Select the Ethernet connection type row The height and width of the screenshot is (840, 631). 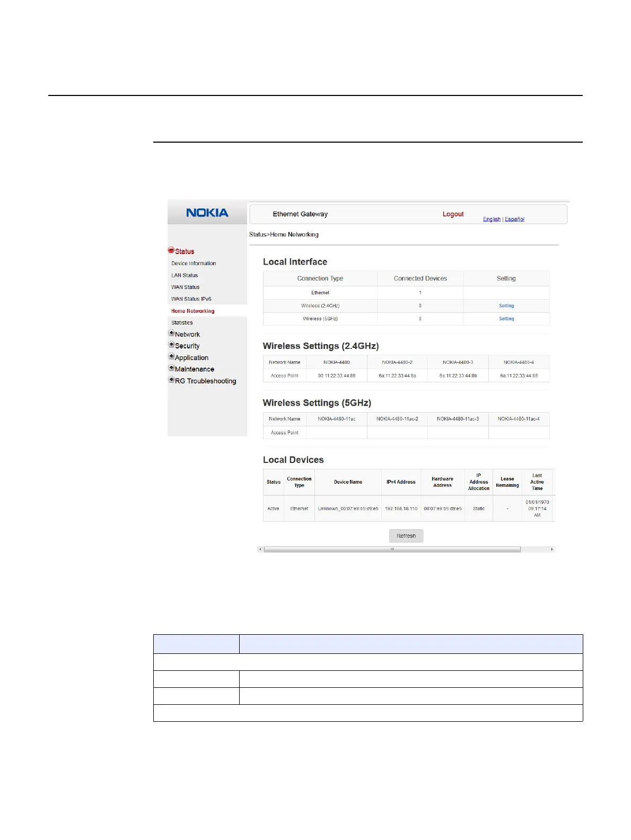[x=406, y=293]
